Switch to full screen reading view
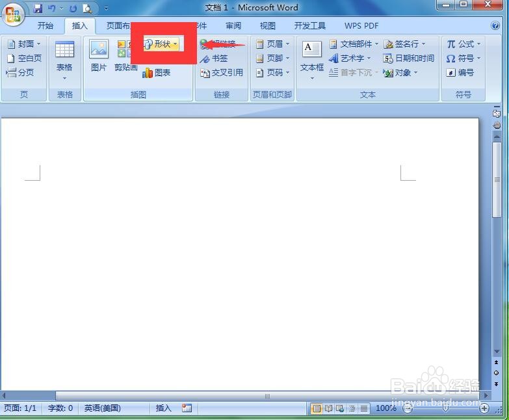509x420 pixels. point(328,408)
